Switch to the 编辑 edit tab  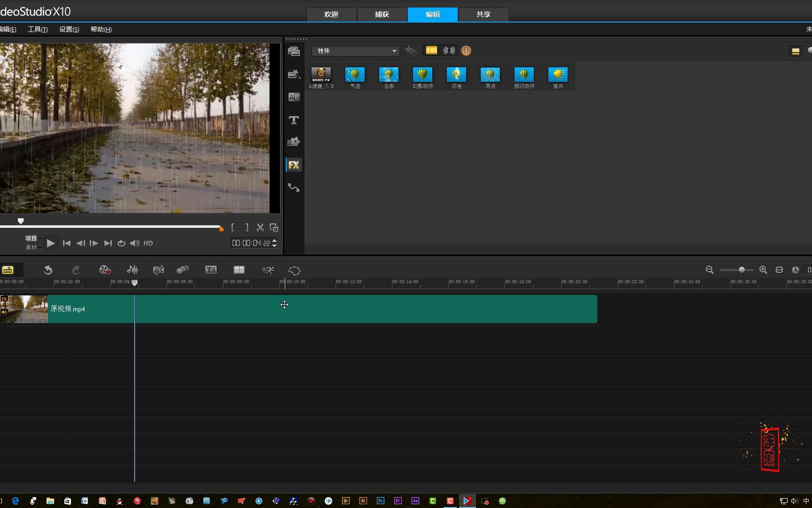[x=433, y=15]
